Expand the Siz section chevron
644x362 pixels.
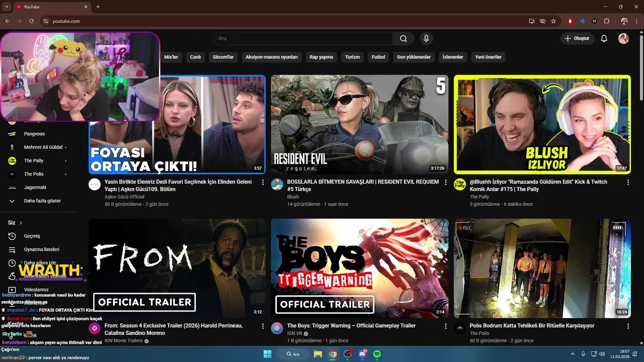(21, 223)
